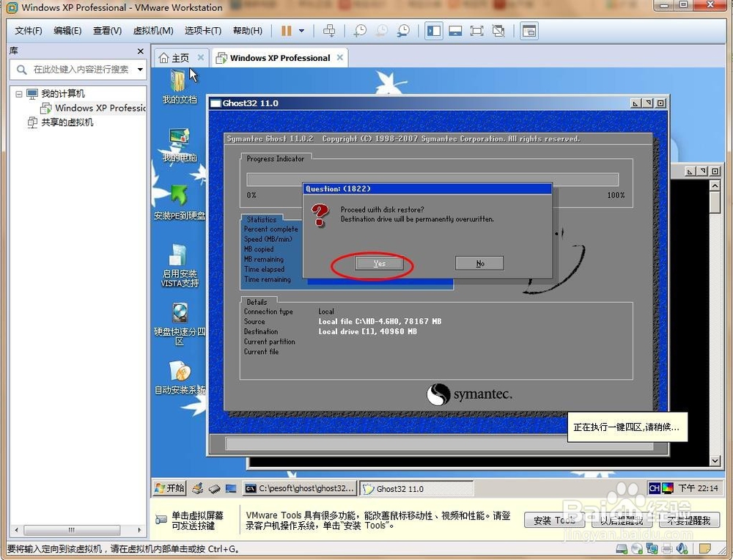The height and width of the screenshot is (560, 733).
Task: Click the 开始 start button in guest
Action: click(170, 488)
